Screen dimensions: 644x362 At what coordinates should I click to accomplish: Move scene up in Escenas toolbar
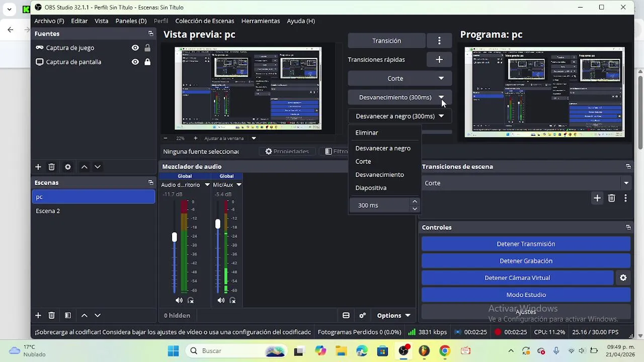[x=84, y=315]
